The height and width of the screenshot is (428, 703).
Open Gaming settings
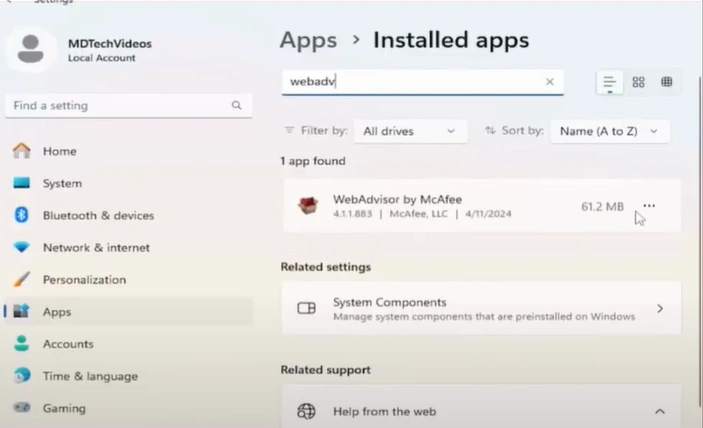[128, 408]
